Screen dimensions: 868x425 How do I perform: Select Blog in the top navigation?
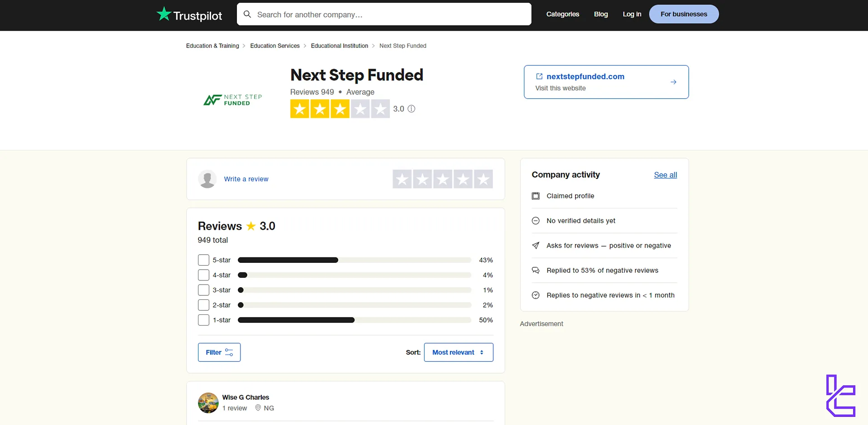coord(600,14)
